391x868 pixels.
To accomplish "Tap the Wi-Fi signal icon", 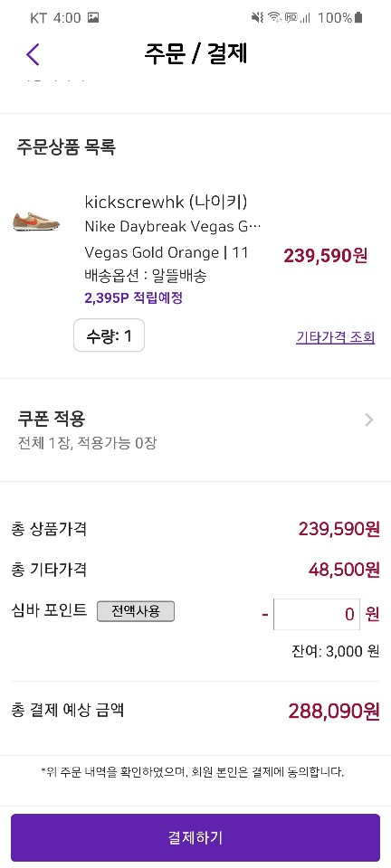I will (275, 18).
